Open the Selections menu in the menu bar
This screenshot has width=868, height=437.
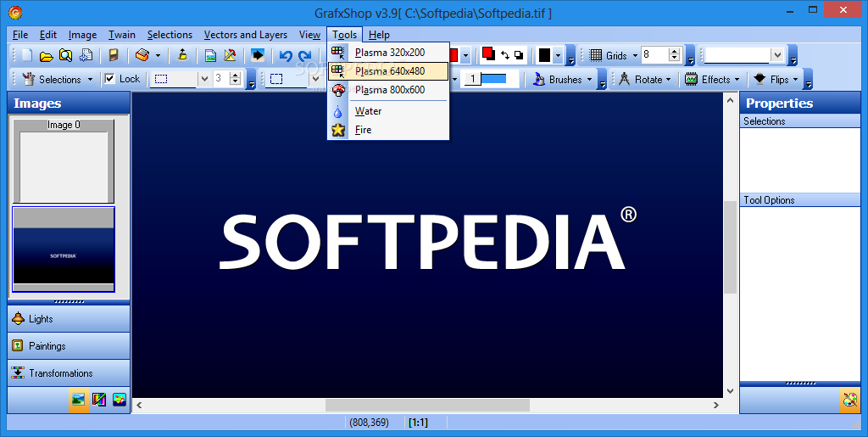click(170, 34)
